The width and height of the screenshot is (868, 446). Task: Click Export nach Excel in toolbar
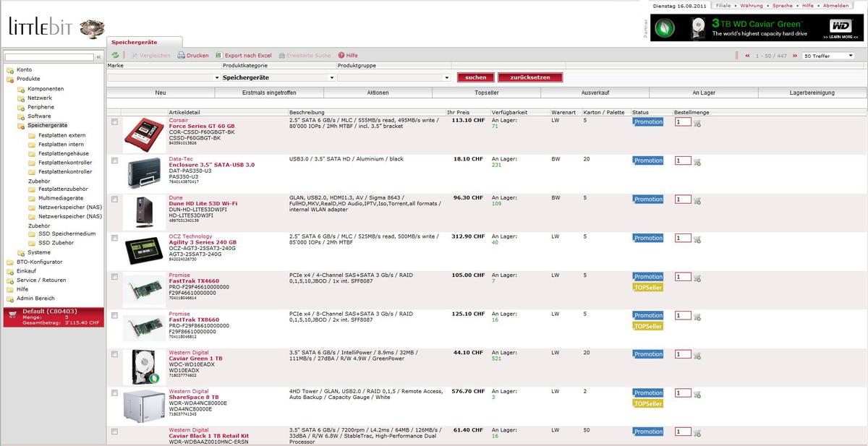click(x=244, y=55)
